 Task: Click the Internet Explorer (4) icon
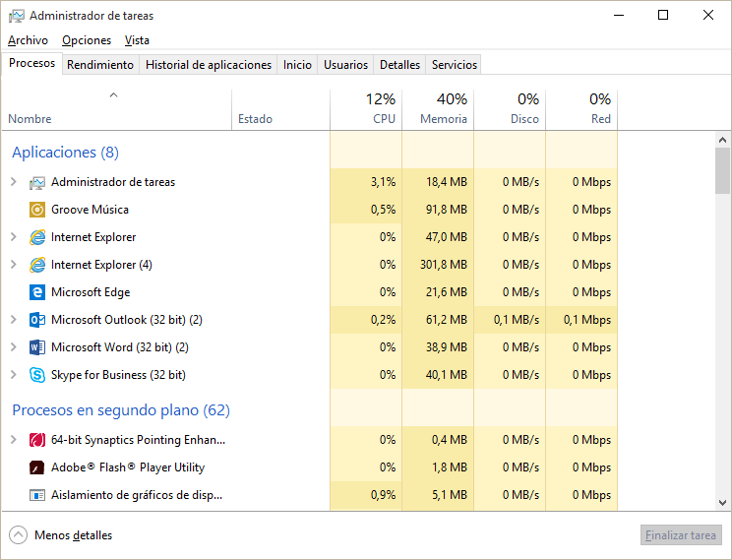coord(37,265)
